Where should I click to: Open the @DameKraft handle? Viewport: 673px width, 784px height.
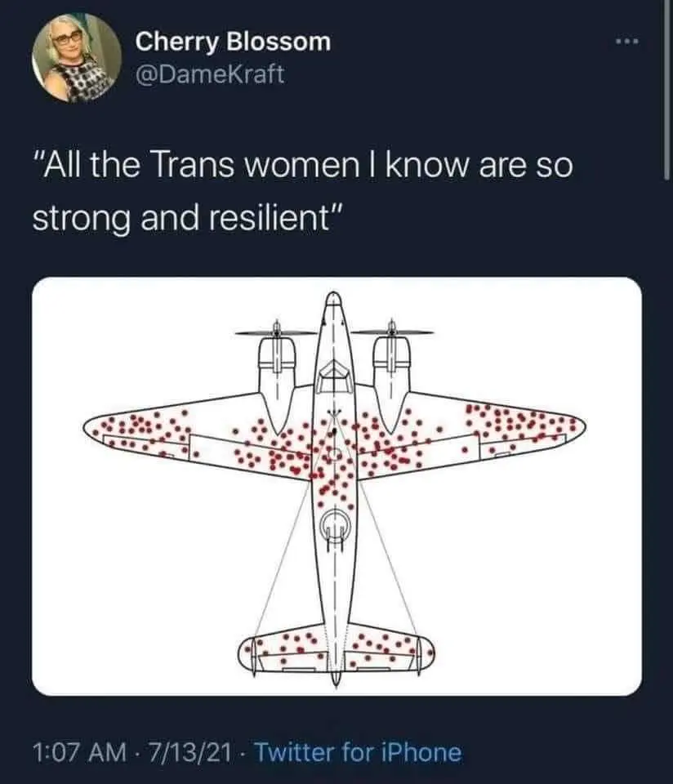[x=210, y=74]
